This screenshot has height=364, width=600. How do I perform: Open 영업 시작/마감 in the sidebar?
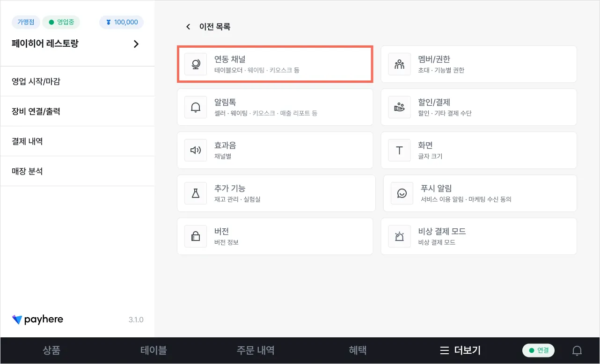point(37,81)
